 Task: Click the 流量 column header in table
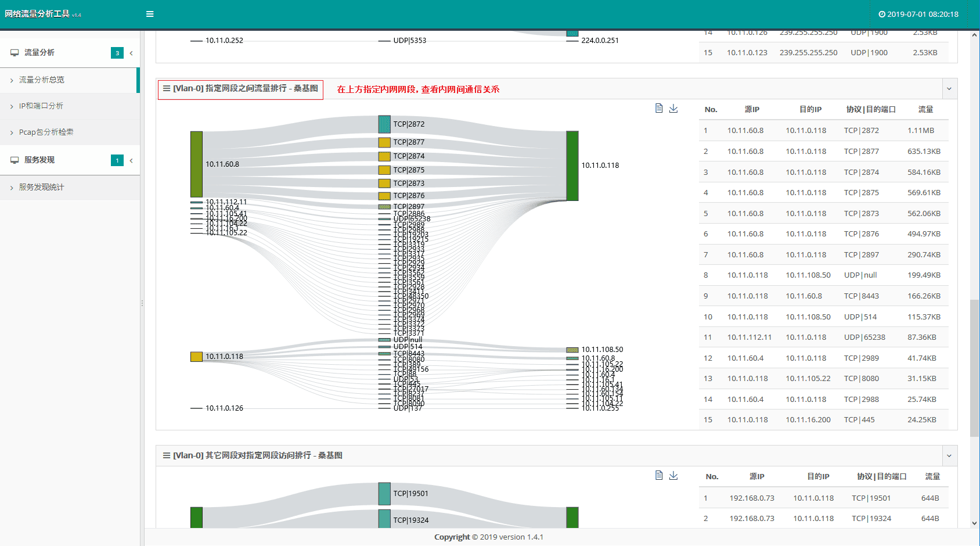pos(925,110)
